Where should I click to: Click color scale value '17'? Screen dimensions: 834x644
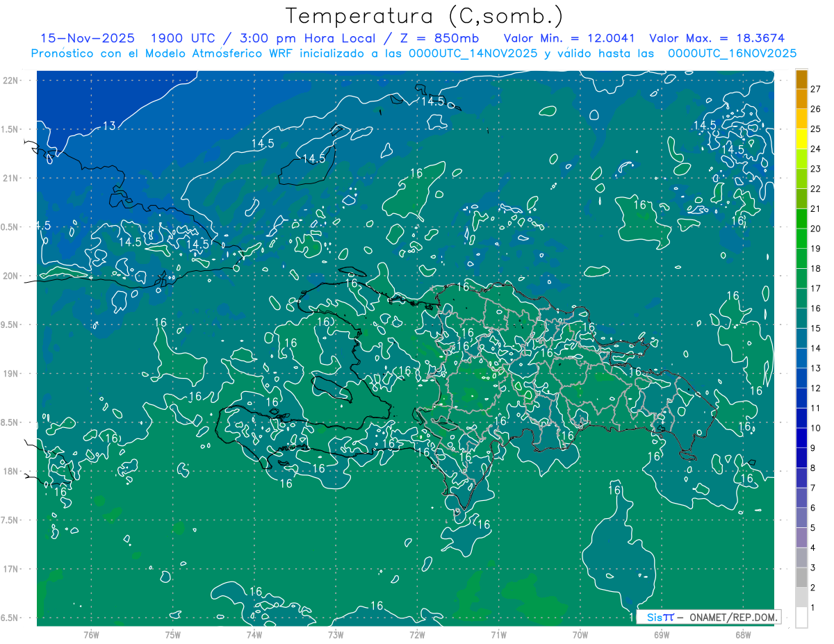click(x=816, y=288)
